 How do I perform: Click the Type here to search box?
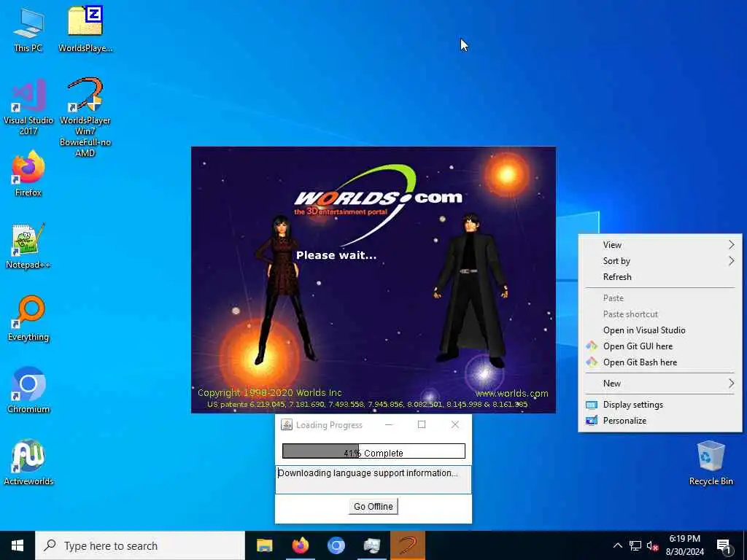point(140,545)
